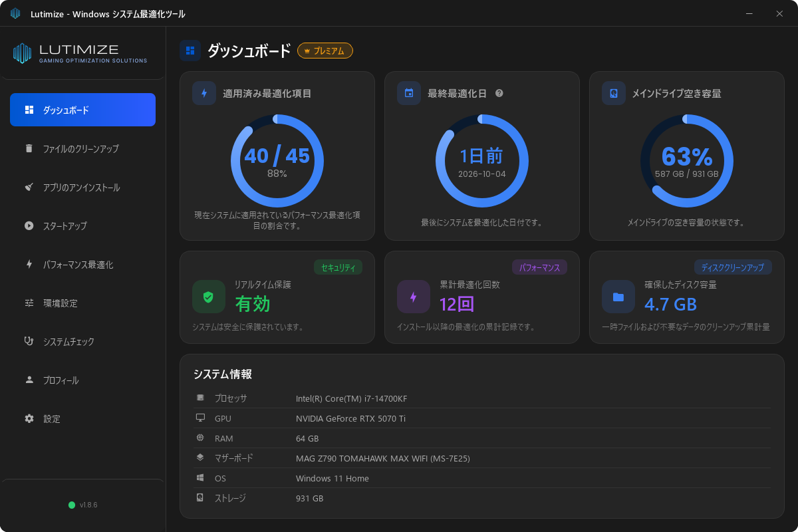The width and height of the screenshot is (798, 532).
Task: Click the help question mark beside 最終最適化日
Action: tap(499, 93)
